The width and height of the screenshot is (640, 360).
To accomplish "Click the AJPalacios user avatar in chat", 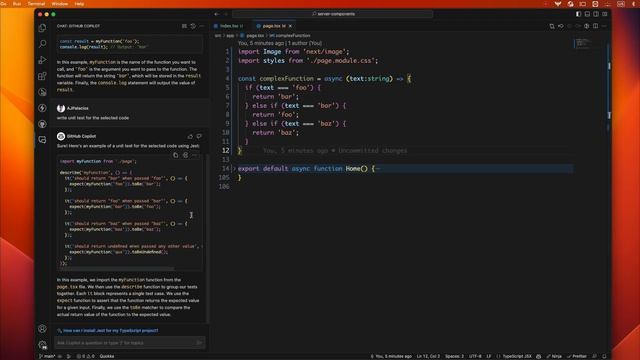I will (x=61, y=108).
